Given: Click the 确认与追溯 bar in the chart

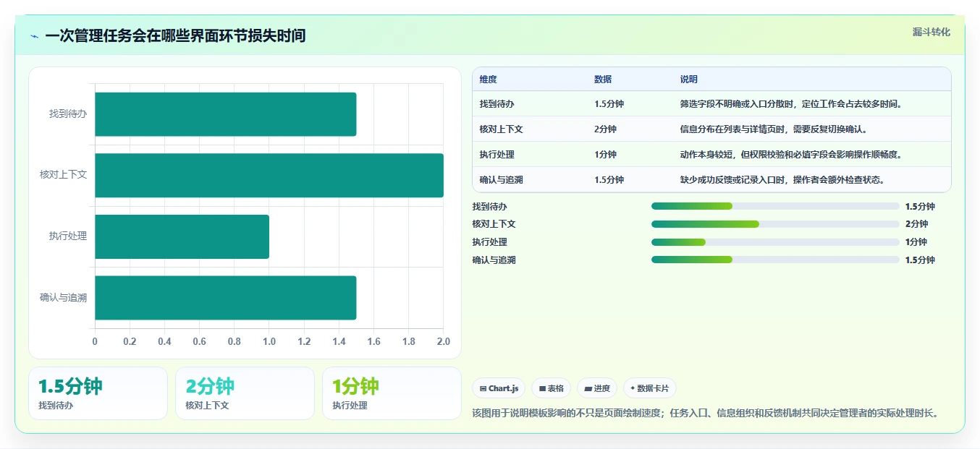Looking at the screenshot, I should (x=226, y=298).
